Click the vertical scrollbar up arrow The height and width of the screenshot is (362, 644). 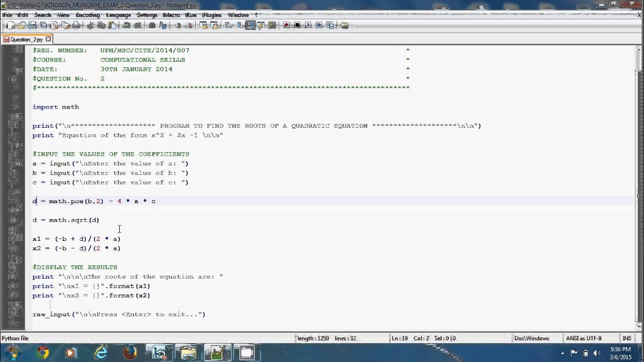coord(639,49)
